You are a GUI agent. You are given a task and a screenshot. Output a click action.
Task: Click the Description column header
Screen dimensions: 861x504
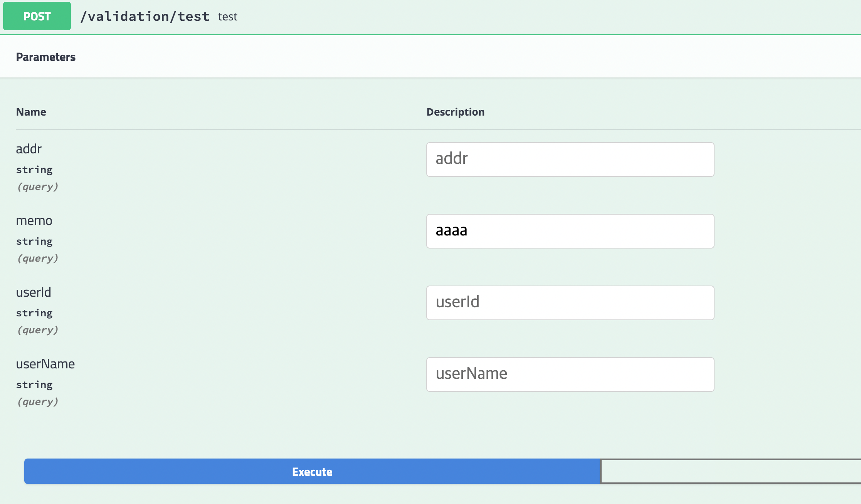(x=455, y=112)
